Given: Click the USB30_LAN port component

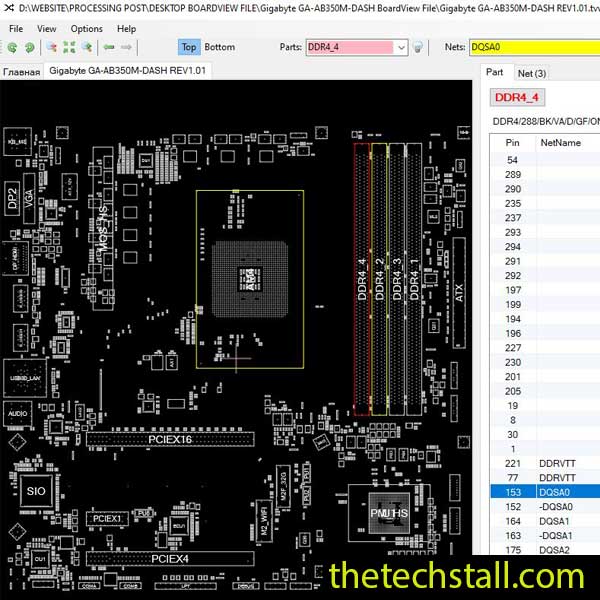Looking at the screenshot, I should pos(25,378).
